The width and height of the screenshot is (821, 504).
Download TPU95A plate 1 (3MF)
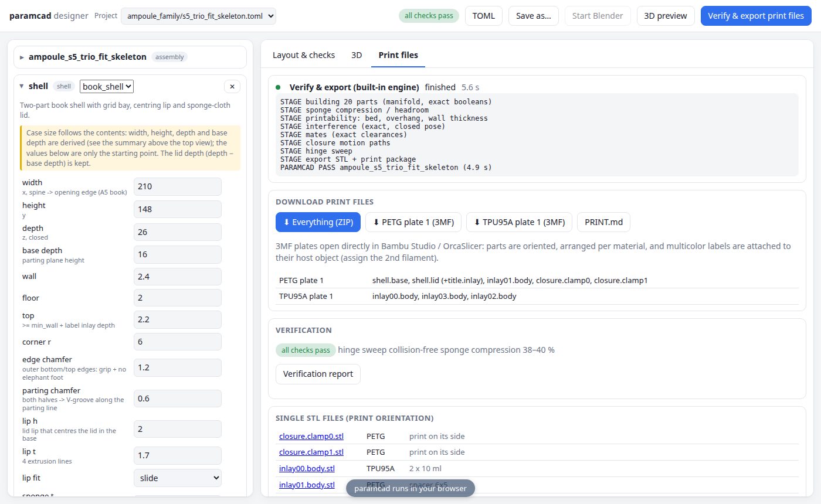519,222
